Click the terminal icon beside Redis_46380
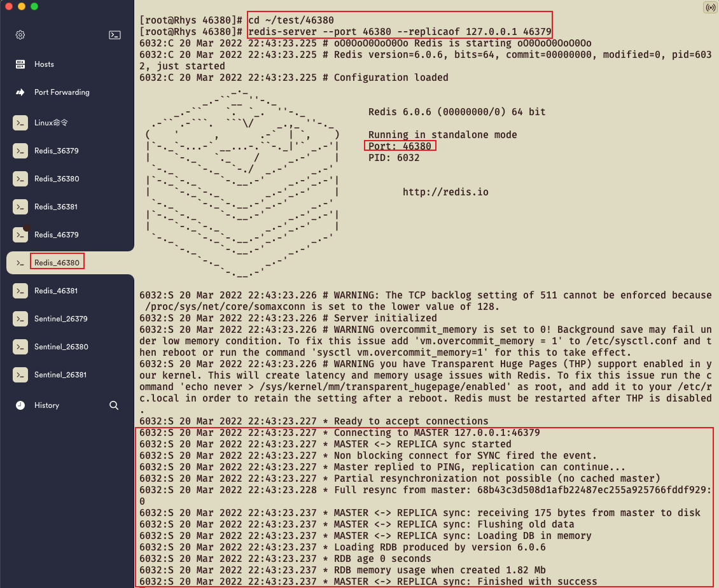719x588 pixels. (x=20, y=263)
